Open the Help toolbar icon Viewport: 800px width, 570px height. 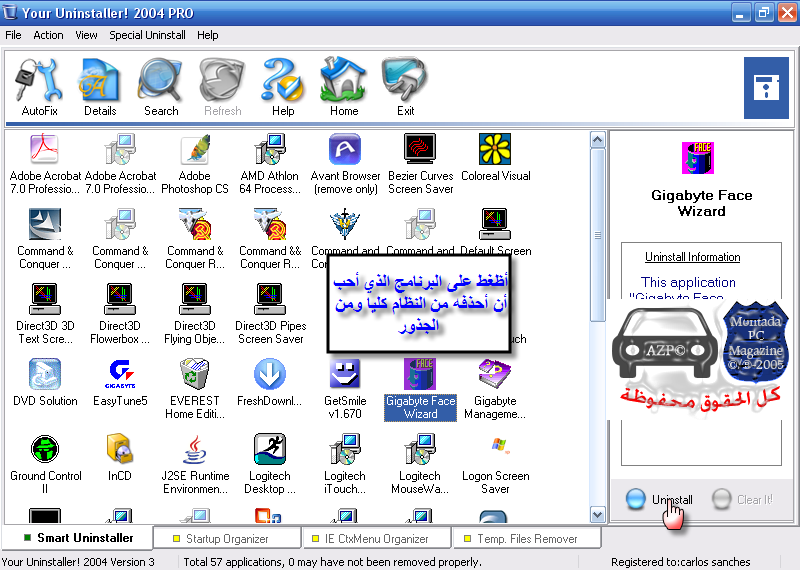point(283,87)
